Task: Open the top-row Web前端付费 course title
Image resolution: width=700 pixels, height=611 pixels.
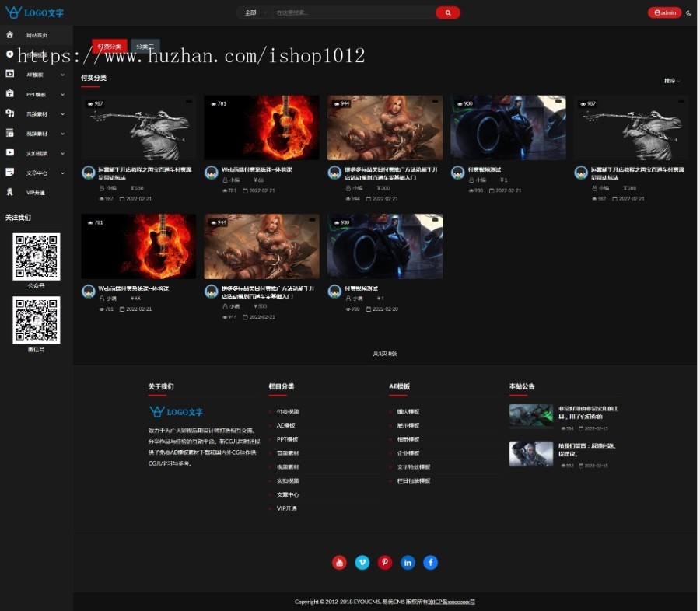Action: (257, 169)
